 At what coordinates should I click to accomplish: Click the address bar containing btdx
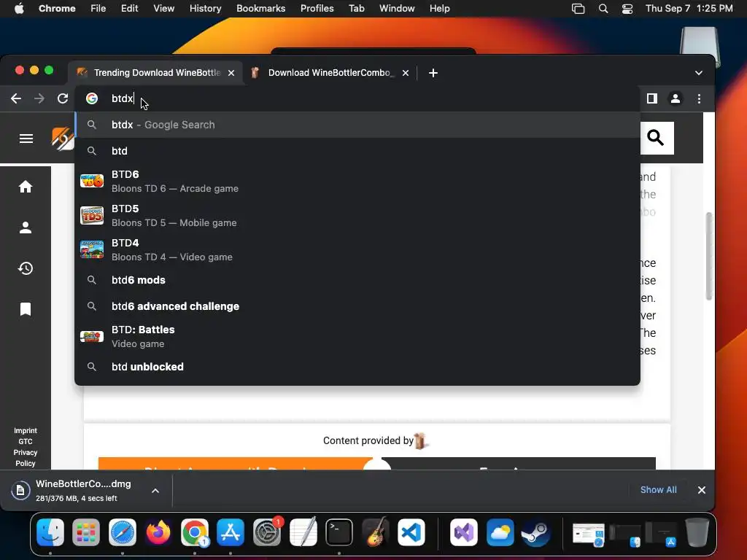pos(357,98)
